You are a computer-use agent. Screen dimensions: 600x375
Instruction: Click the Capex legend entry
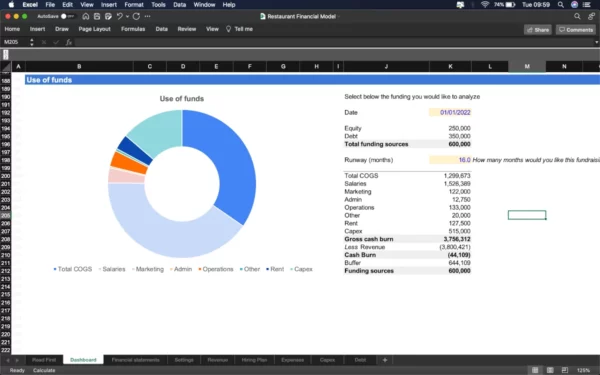302,269
